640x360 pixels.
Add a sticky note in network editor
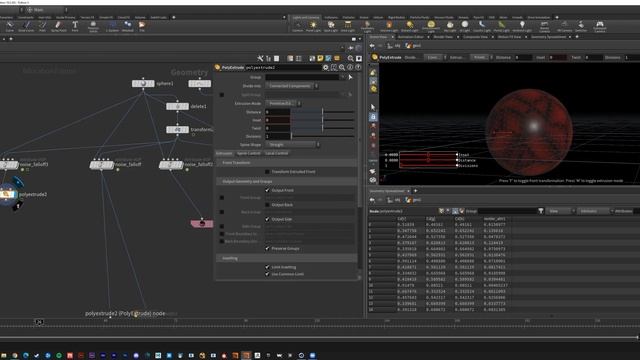320,58
